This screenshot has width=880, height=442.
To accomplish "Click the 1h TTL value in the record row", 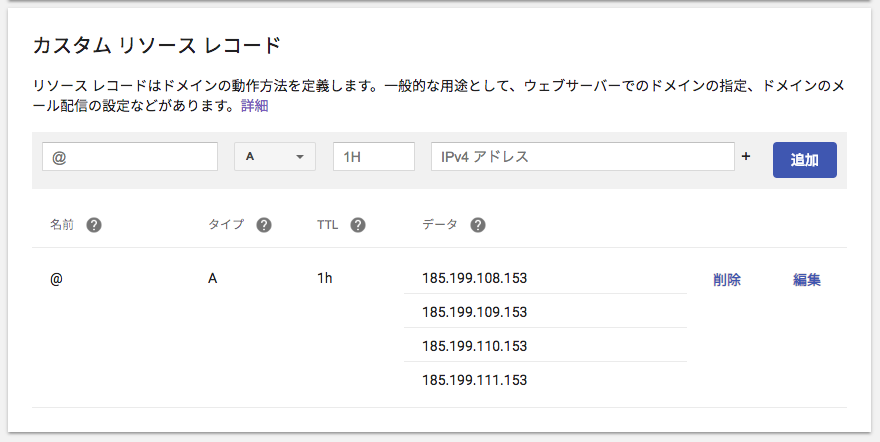I will pos(324,278).
